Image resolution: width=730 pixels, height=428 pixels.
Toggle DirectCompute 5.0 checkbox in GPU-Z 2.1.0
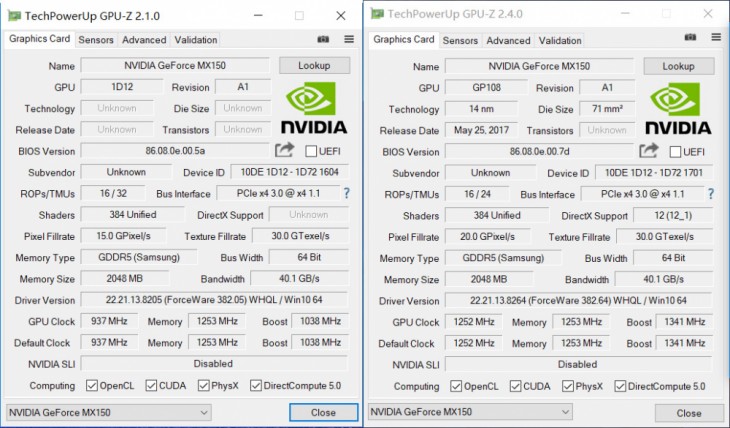256,386
